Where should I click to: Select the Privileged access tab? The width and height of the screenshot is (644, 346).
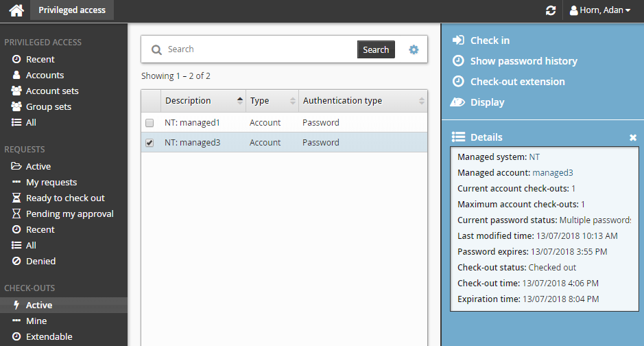point(72,10)
